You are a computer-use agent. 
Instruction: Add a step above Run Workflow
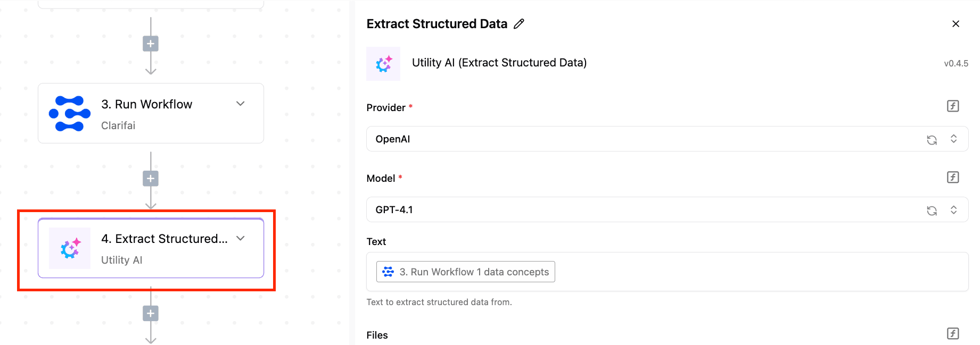(x=151, y=44)
